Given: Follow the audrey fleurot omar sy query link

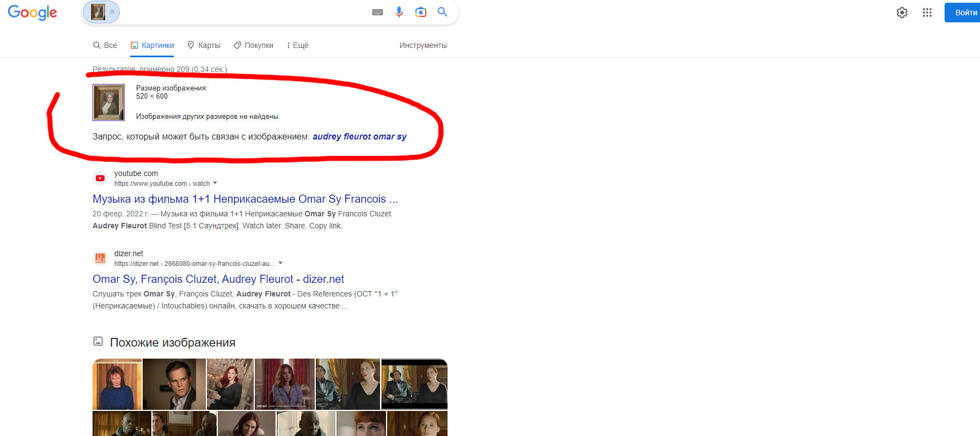Looking at the screenshot, I should 359,136.
